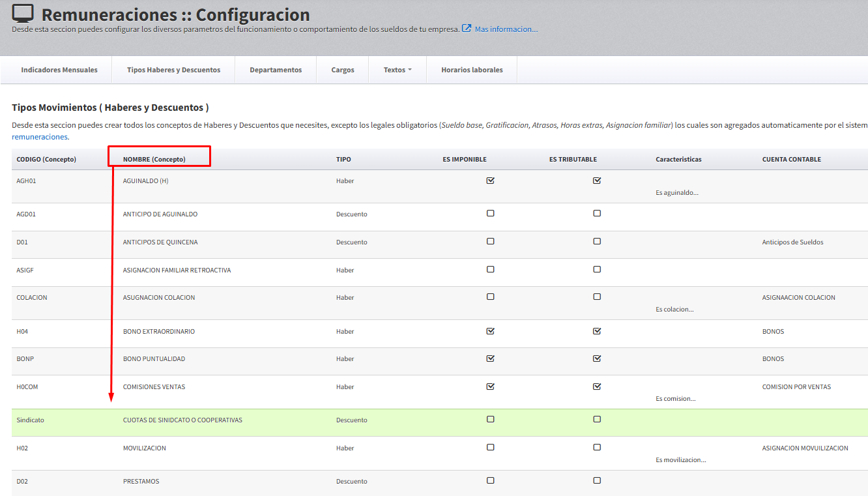The image size is (868, 496).
Task: Check Es Tributable for MOVILIZACION
Action: (597, 447)
